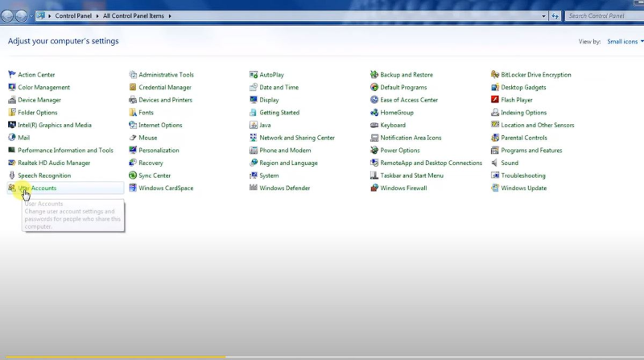Click the Device Manager icon

coord(11,100)
